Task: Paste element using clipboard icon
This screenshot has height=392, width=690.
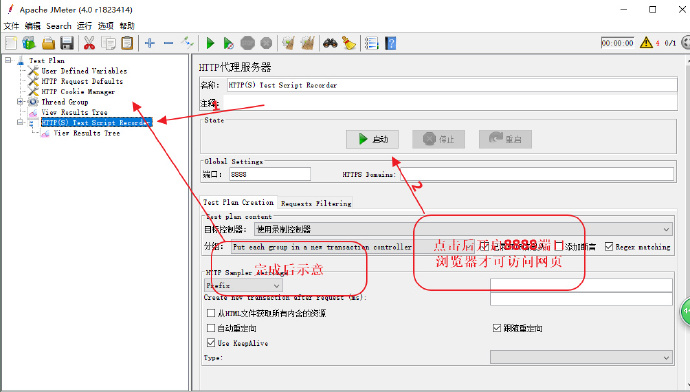Action: pyautogui.click(x=127, y=43)
